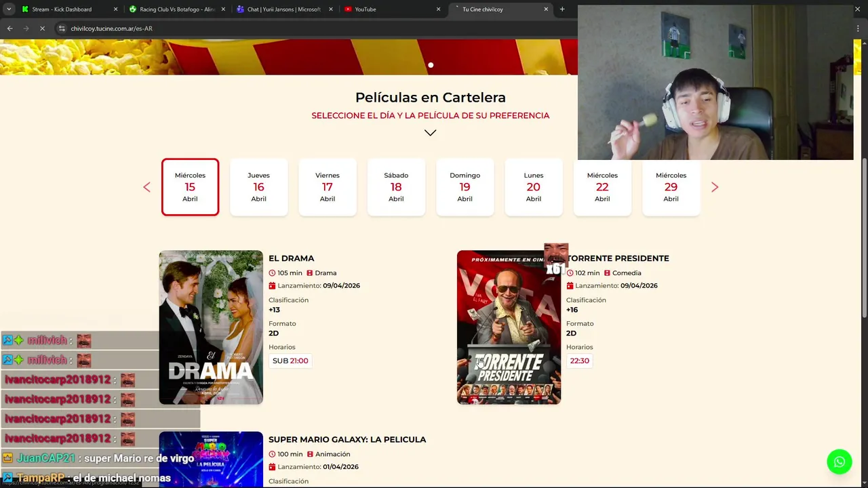
Task: Click the down chevron under the subtitle
Action: pyautogui.click(x=431, y=133)
